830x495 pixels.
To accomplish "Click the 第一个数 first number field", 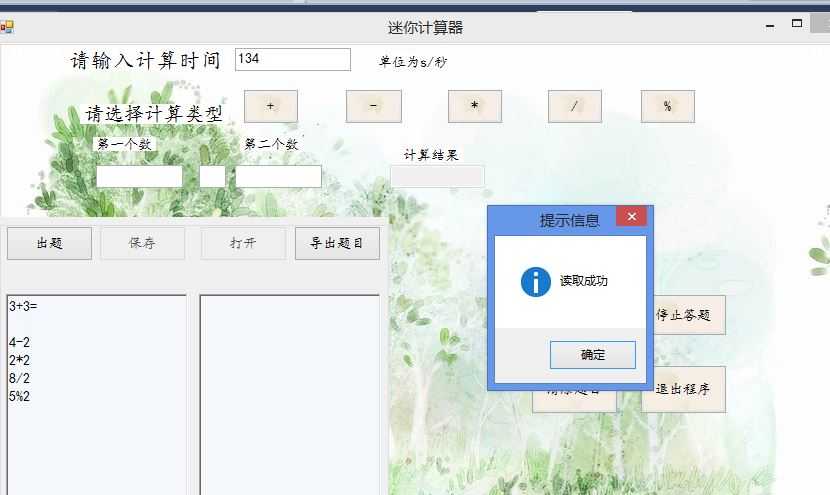I will click(x=139, y=176).
